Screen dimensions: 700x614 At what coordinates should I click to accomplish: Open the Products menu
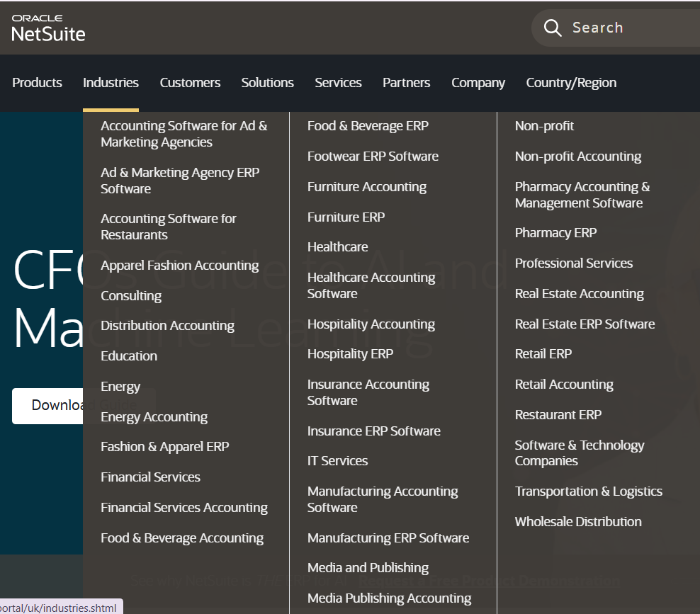pos(37,83)
